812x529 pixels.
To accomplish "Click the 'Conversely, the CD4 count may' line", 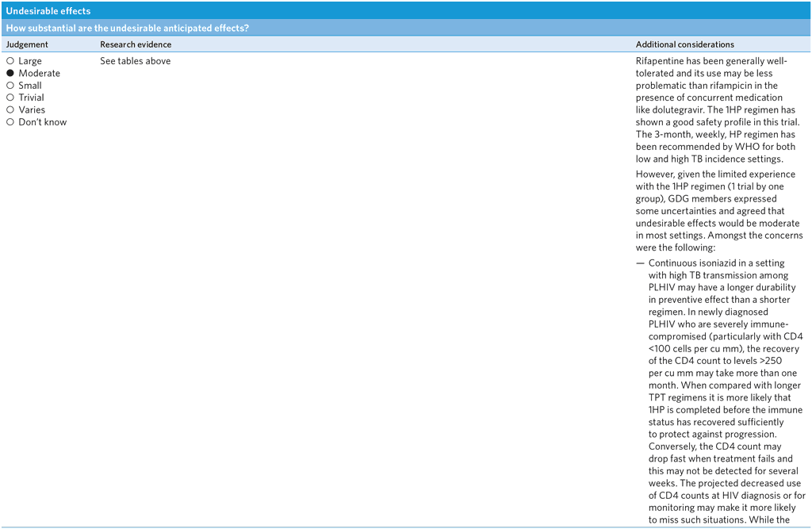I will pyautogui.click(x=714, y=447).
